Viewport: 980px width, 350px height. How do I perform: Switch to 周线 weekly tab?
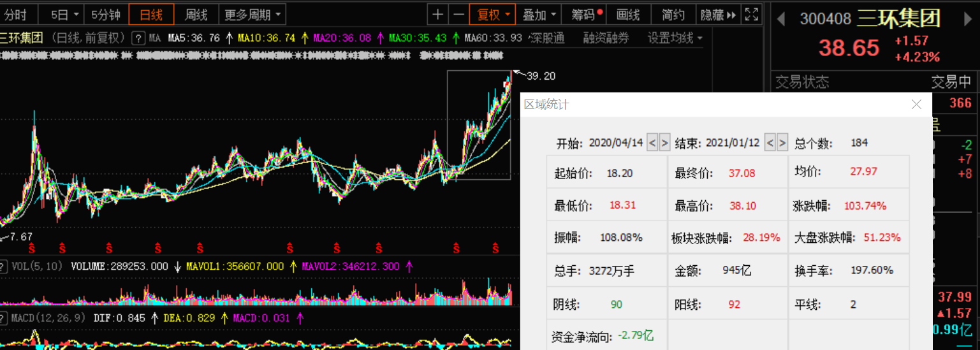196,14
